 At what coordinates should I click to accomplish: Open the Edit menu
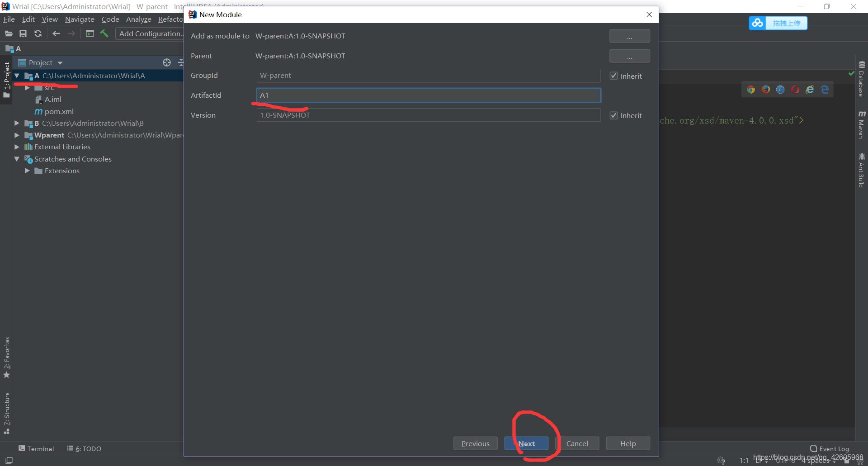pyautogui.click(x=28, y=19)
